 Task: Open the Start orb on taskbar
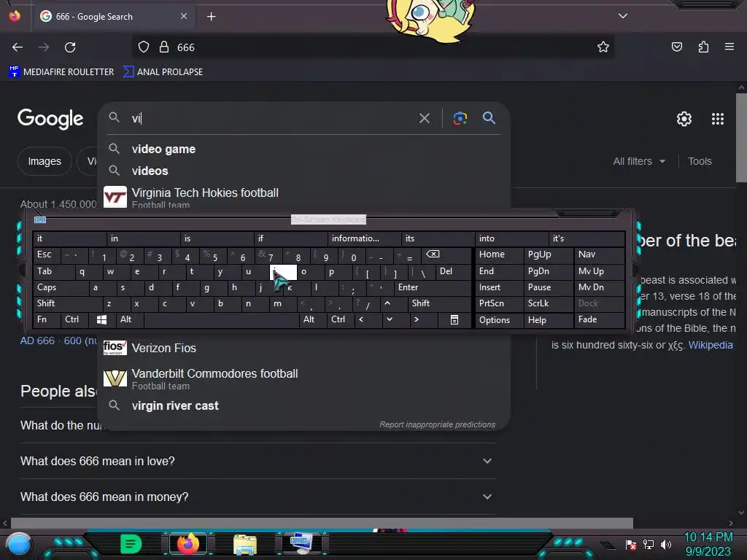pyautogui.click(x=19, y=544)
